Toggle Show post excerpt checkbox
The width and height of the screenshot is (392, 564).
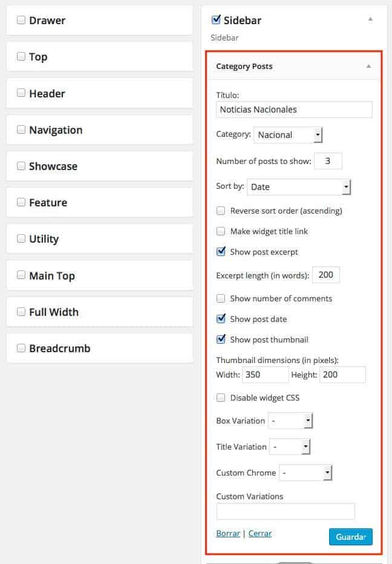(x=221, y=251)
